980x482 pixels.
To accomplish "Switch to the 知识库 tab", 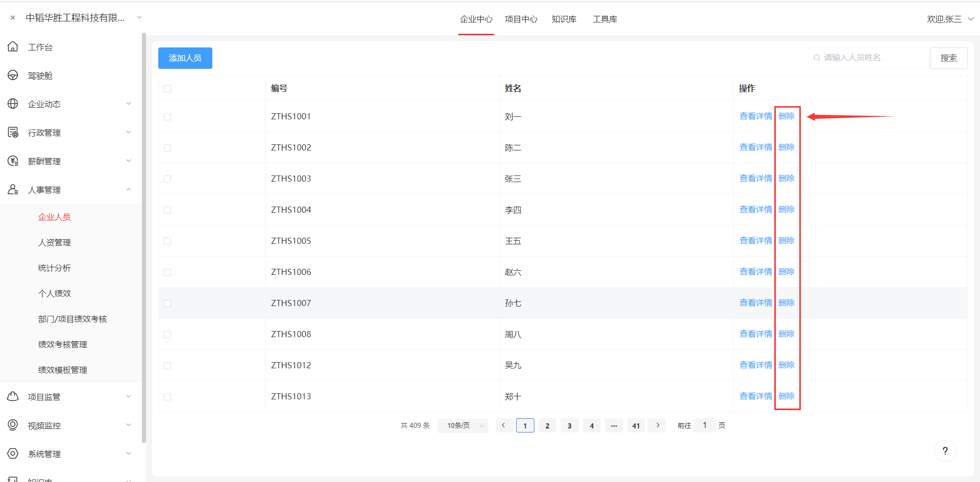I will (x=564, y=19).
